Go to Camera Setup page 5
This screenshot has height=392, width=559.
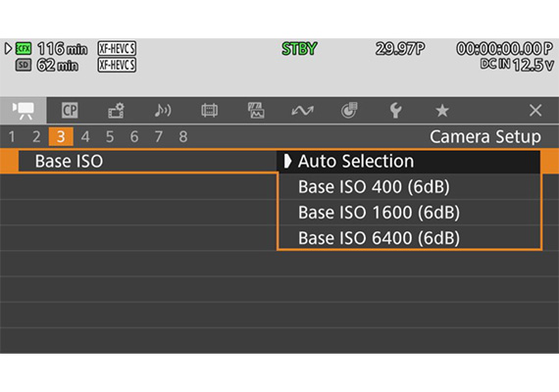pyautogui.click(x=110, y=136)
